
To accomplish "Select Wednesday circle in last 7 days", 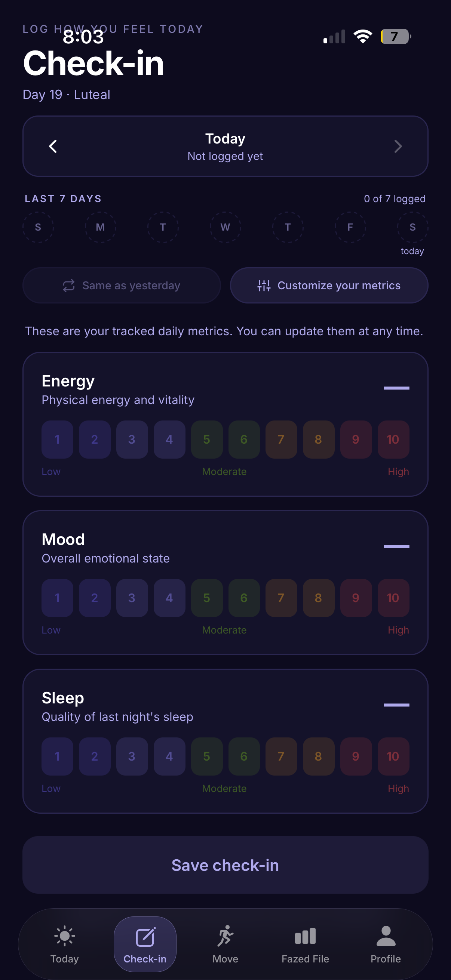I will [225, 227].
